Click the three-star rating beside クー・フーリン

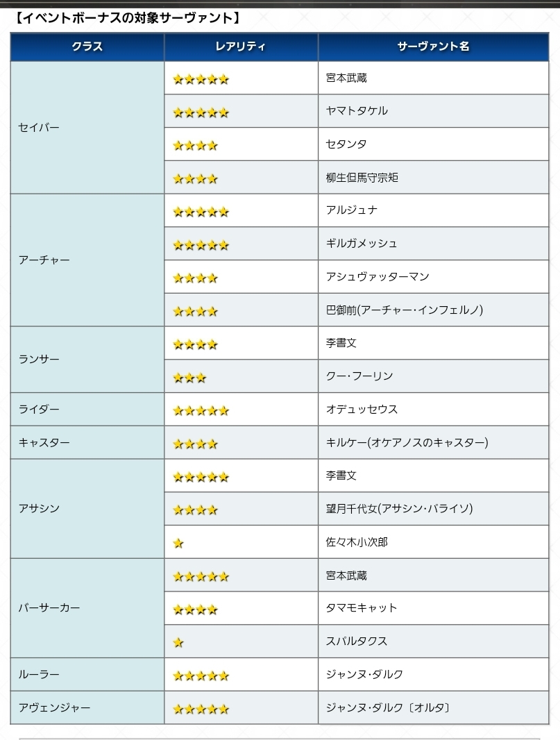point(189,378)
